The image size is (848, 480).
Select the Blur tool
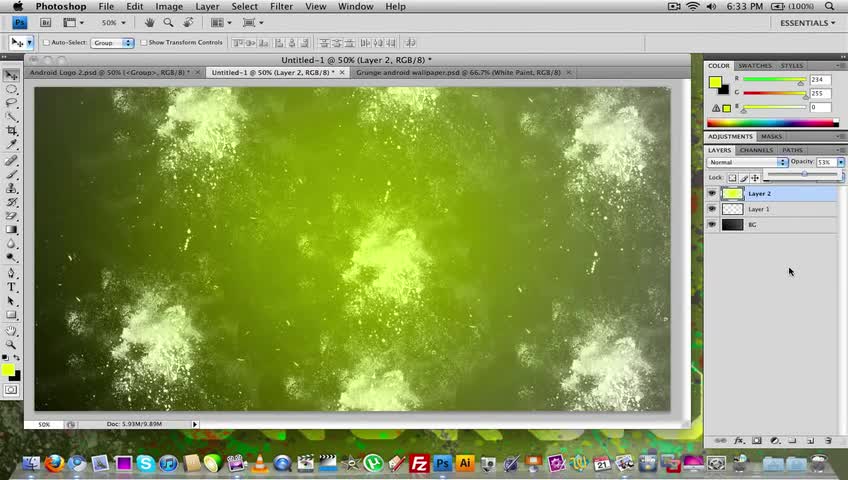[11, 244]
